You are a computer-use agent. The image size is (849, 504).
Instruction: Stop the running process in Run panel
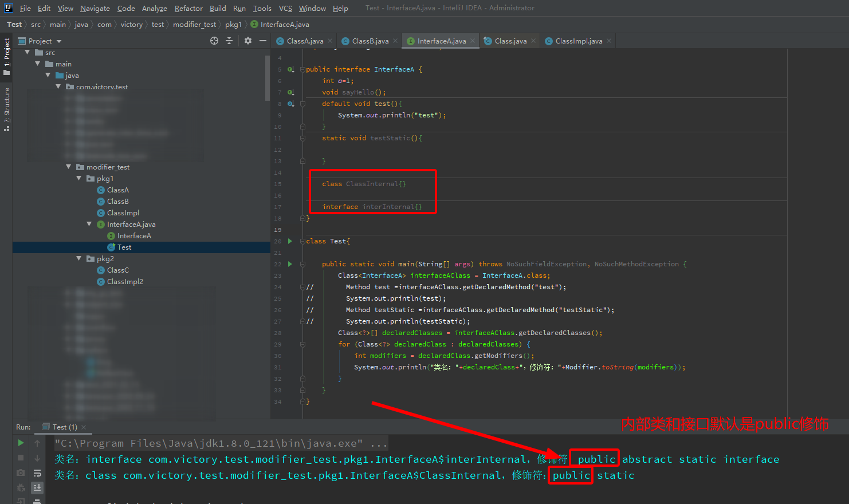click(21, 458)
